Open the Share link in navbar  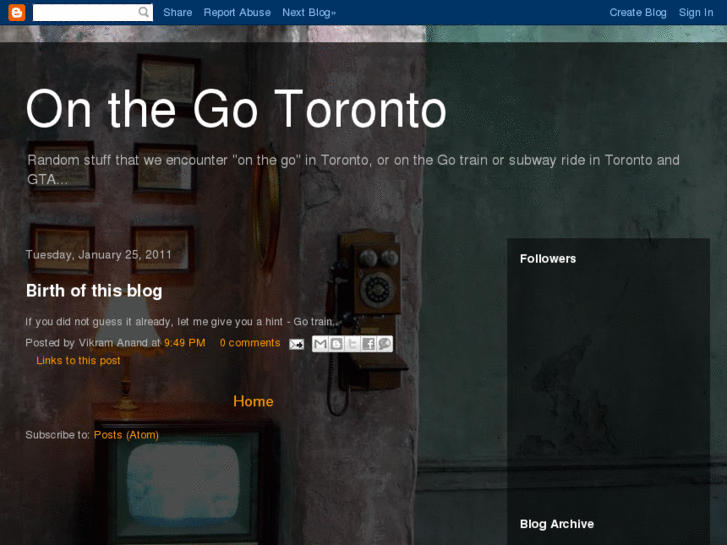click(178, 13)
